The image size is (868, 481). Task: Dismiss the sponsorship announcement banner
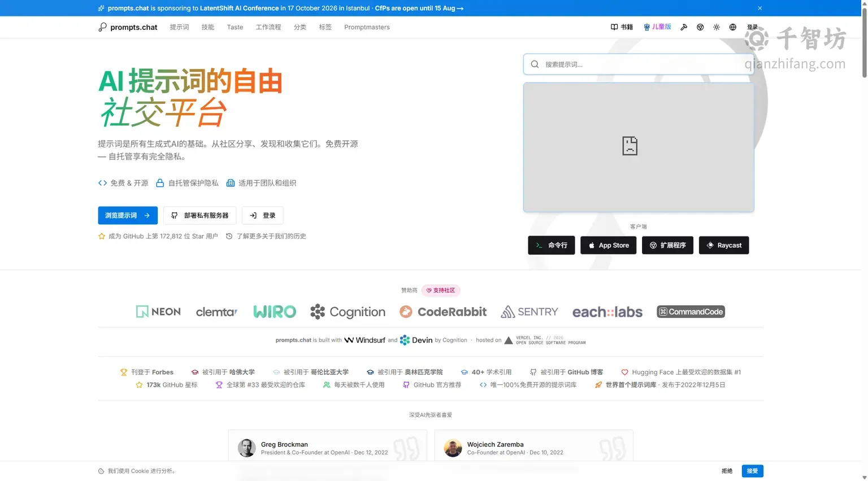tap(760, 8)
